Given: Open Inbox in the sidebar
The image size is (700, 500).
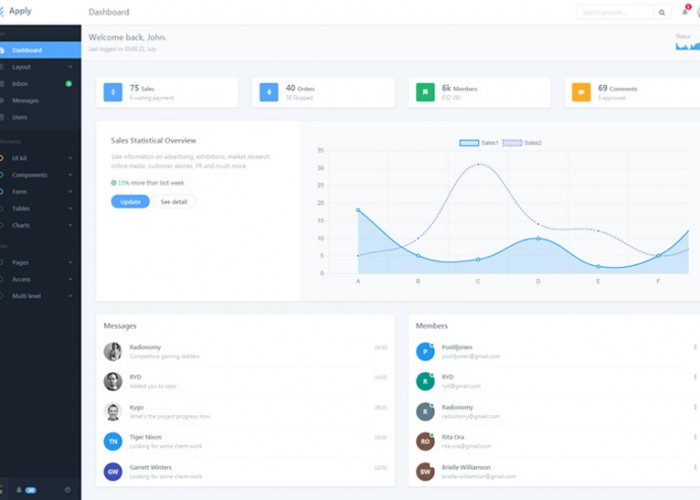Looking at the screenshot, I should (x=41, y=83).
